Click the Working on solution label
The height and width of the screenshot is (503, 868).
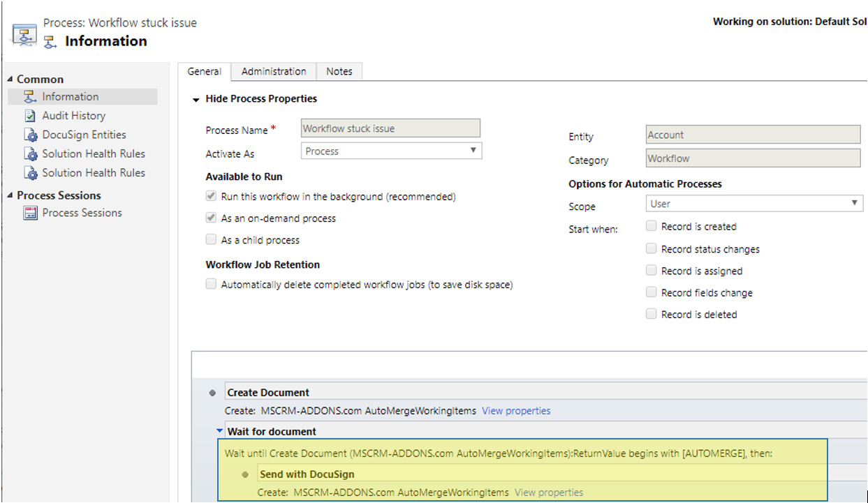coord(790,22)
